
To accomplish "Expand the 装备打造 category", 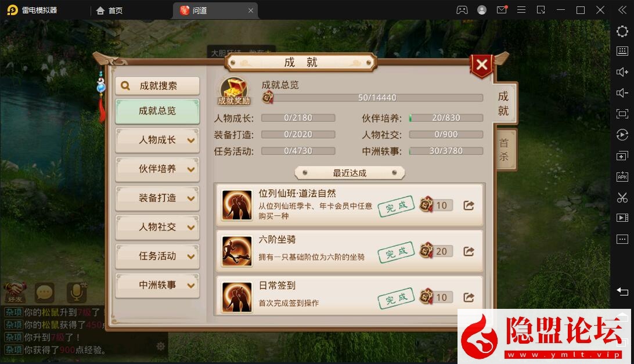I will pos(157,198).
